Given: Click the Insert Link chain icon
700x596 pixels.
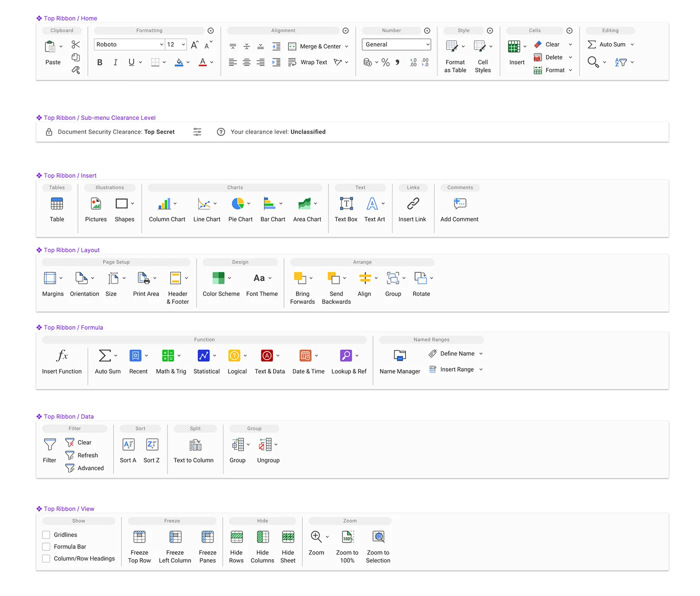Looking at the screenshot, I should click(412, 203).
